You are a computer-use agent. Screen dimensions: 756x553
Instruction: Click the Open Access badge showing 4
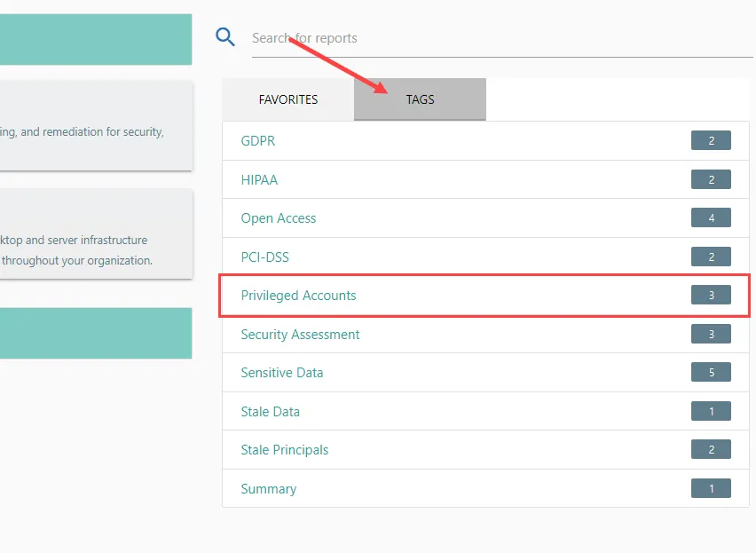[711, 217]
